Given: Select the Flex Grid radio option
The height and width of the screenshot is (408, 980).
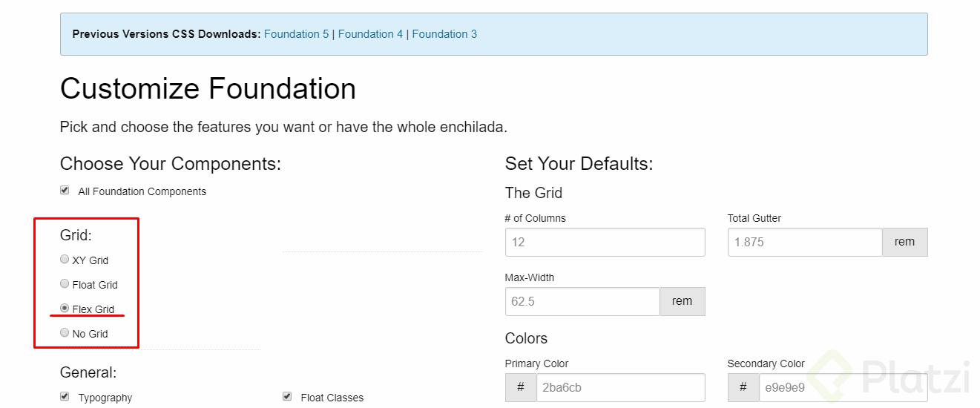Looking at the screenshot, I should coord(65,309).
